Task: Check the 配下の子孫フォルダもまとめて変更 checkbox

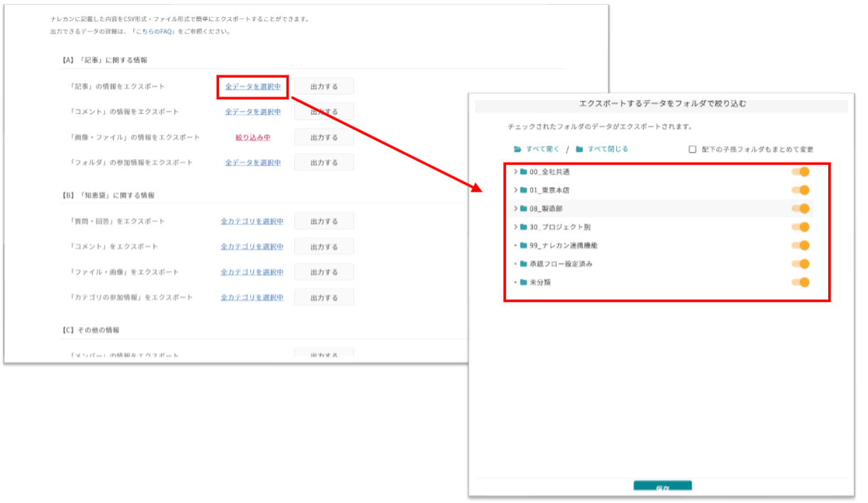Action: 692,150
